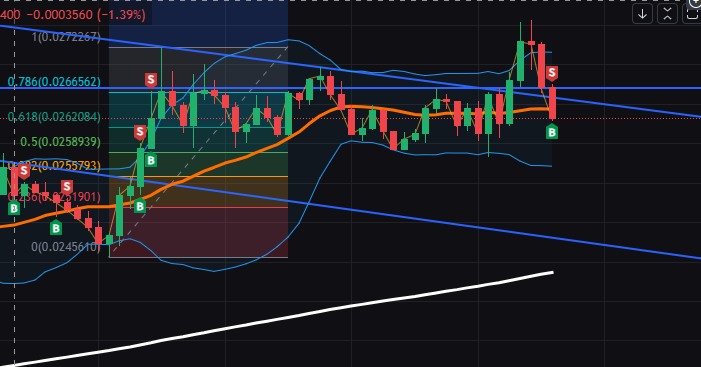Click the −0.0003560 (−1.39%) price change text
701x367 pixels.
(86, 15)
